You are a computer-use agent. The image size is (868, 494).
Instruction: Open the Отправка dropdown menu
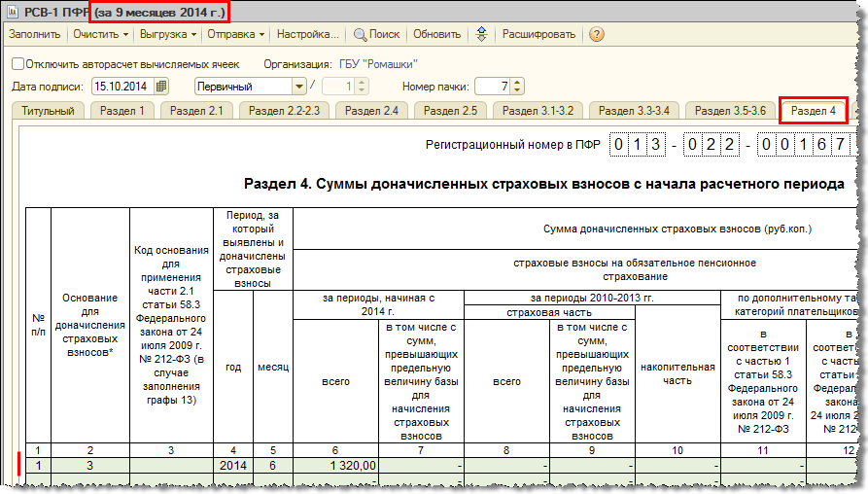pyautogui.click(x=236, y=34)
